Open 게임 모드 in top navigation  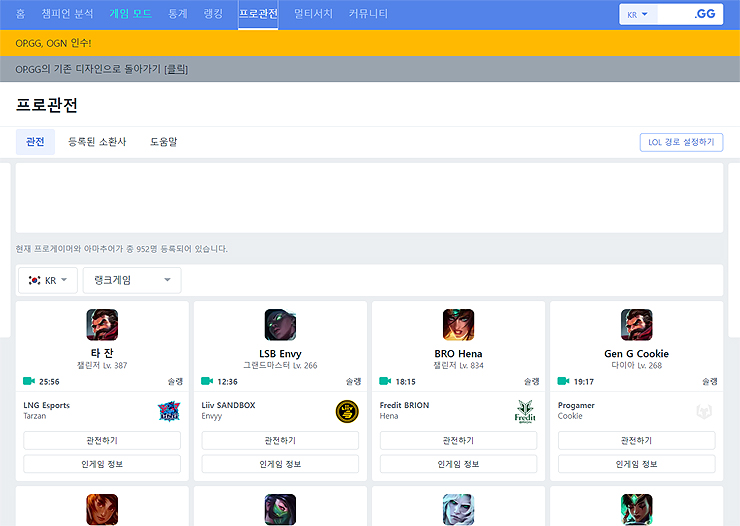131,14
